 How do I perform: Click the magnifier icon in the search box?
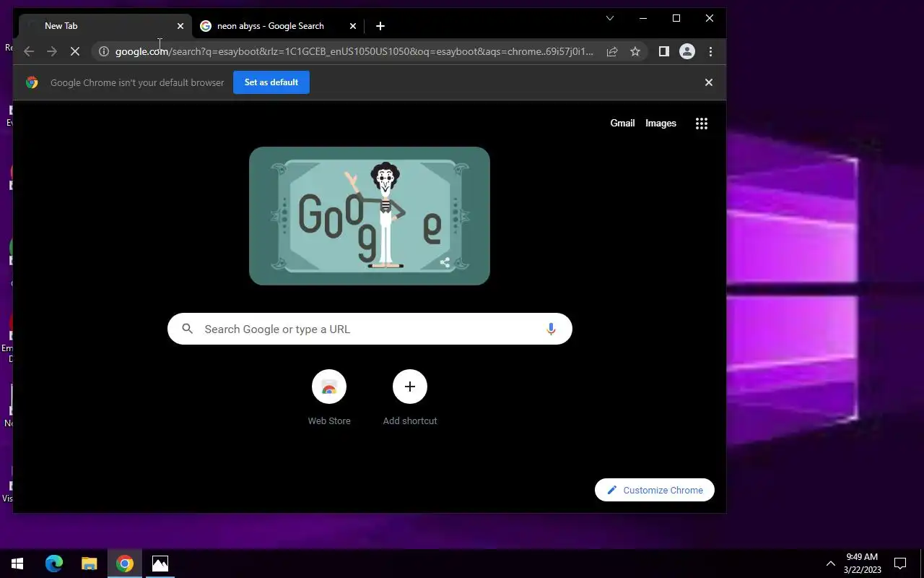pos(187,329)
